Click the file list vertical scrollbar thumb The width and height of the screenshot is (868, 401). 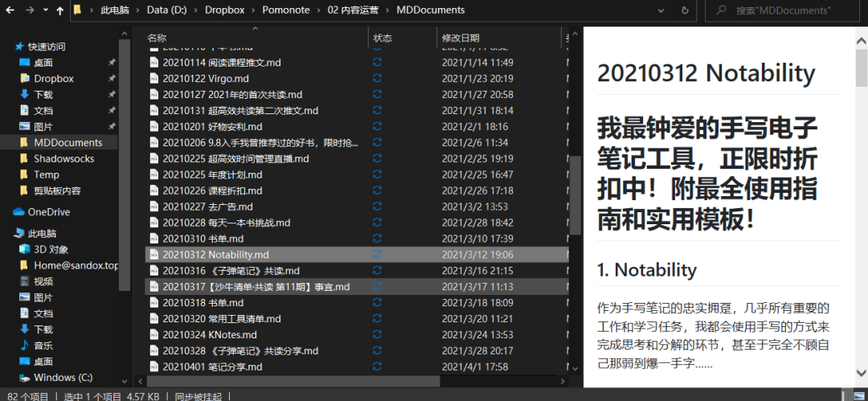pyautogui.click(x=575, y=194)
